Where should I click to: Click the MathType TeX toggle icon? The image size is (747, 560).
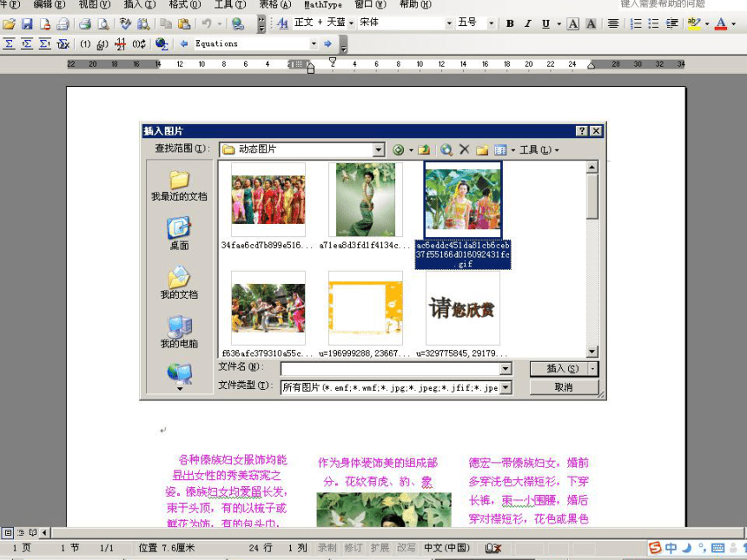click(63, 43)
